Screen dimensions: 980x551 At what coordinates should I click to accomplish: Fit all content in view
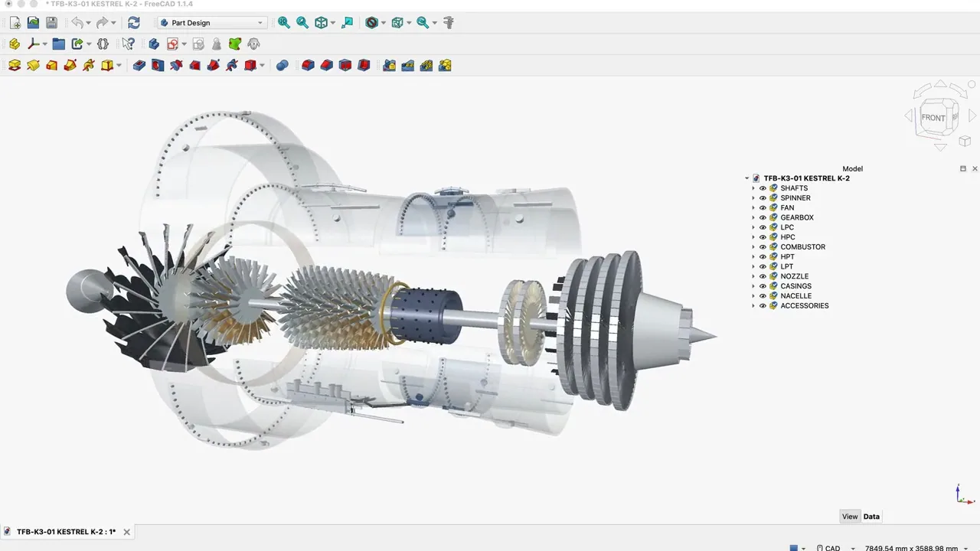[x=284, y=23]
